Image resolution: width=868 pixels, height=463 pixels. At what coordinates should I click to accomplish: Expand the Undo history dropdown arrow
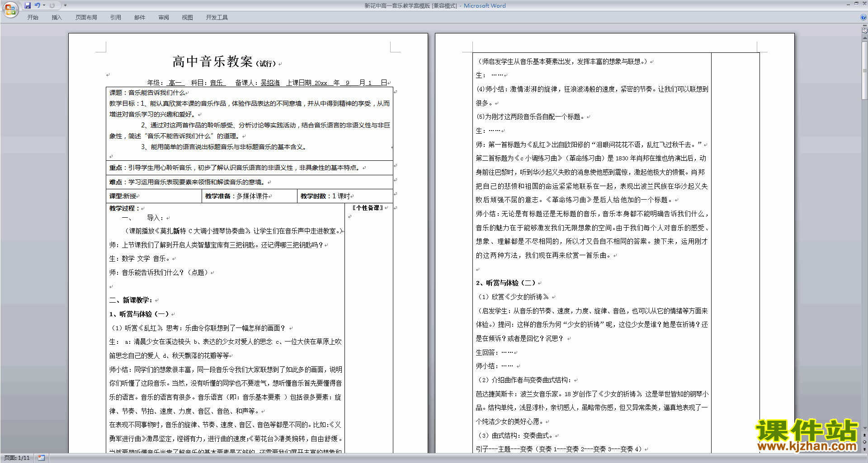click(x=44, y=5)
